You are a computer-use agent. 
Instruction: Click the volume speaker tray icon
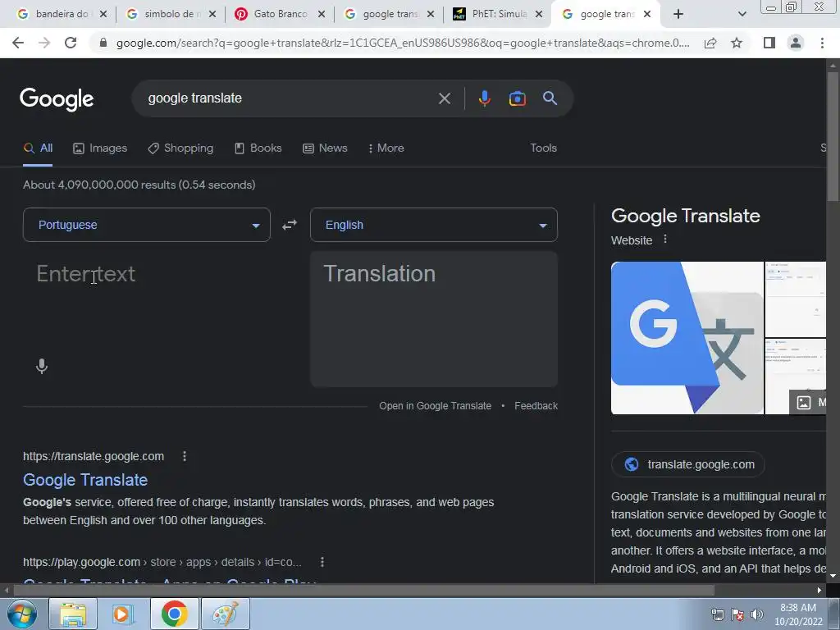coord(757,614)
